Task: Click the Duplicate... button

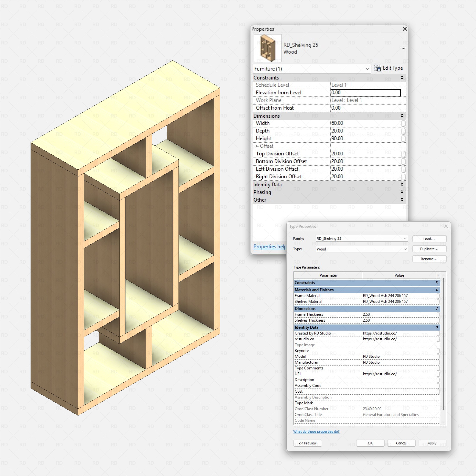Action: coord(429,249)
